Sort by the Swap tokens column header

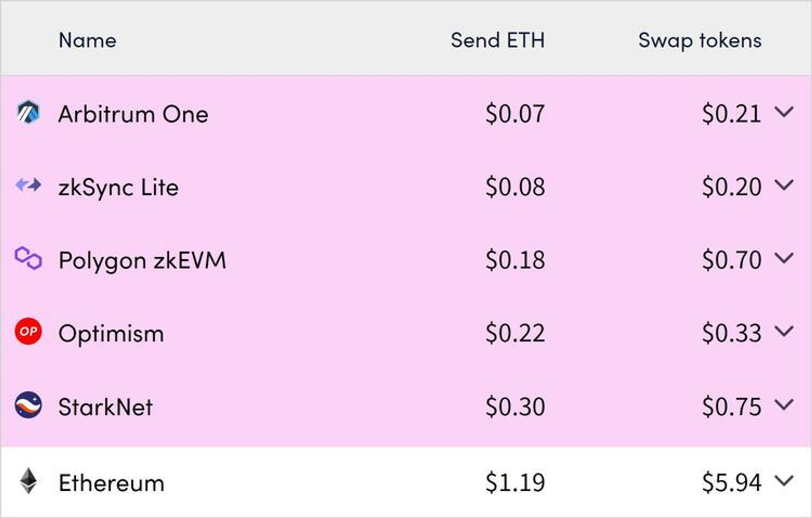[x=700, y=40]
